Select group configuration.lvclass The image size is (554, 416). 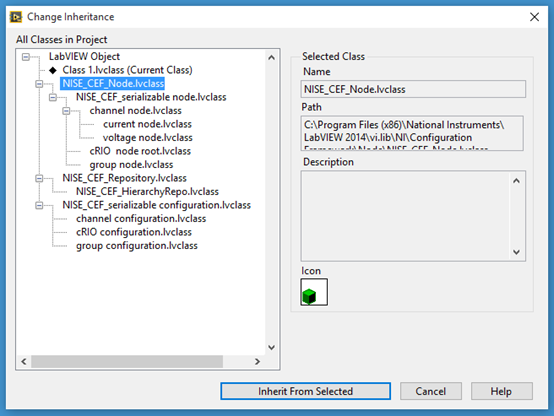[137, 246]
